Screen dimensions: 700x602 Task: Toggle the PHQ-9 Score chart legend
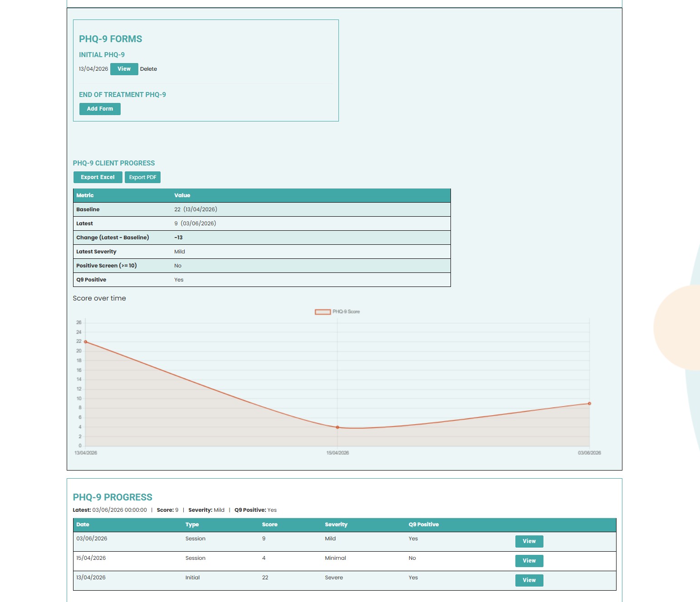click(337, 312)
